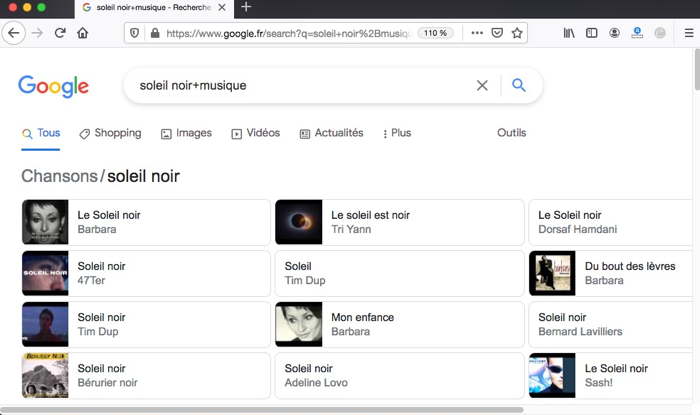
Task: Open 'Soleil' by Tim Dup
Action: [400, 273]
